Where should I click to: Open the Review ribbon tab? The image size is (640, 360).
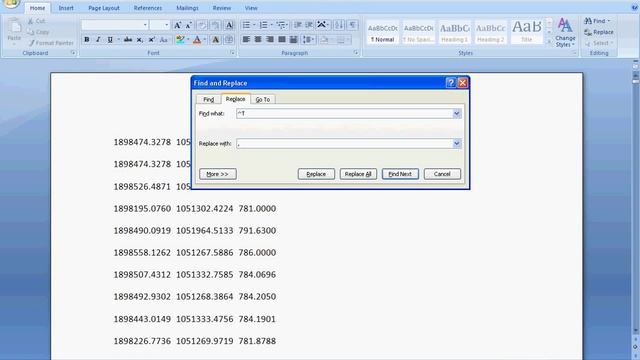(x=222, y=8)
